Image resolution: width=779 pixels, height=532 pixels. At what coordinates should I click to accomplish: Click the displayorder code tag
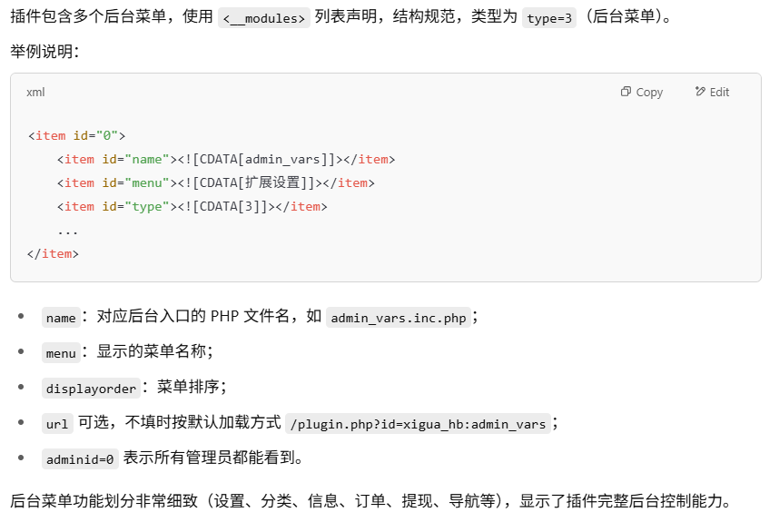[92, 389]
